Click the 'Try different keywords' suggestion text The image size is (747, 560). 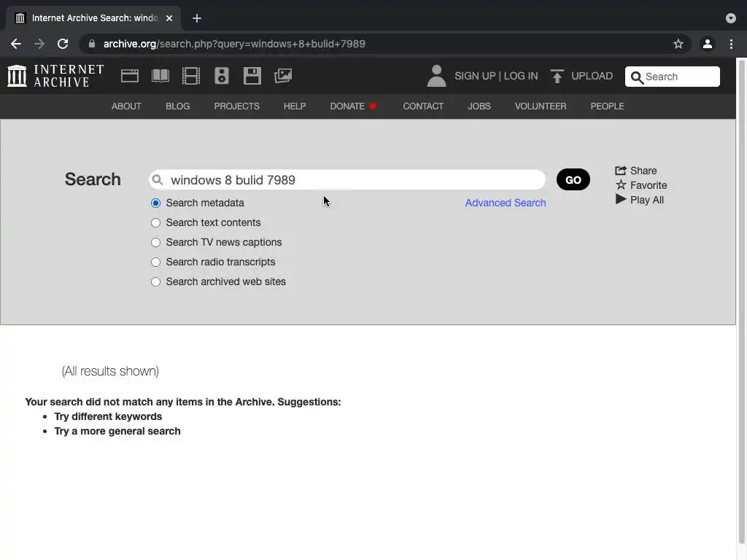(108, 416)
